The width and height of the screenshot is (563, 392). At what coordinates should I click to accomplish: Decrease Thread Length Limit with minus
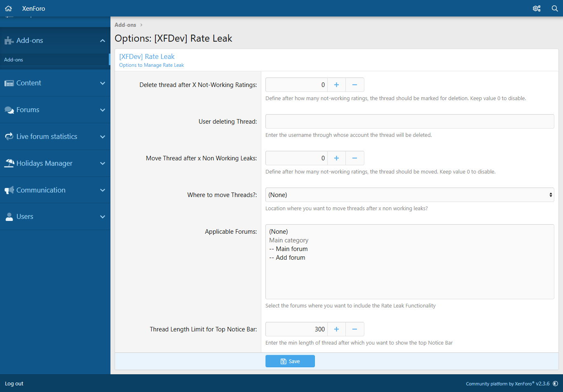(x=354, y=329)
